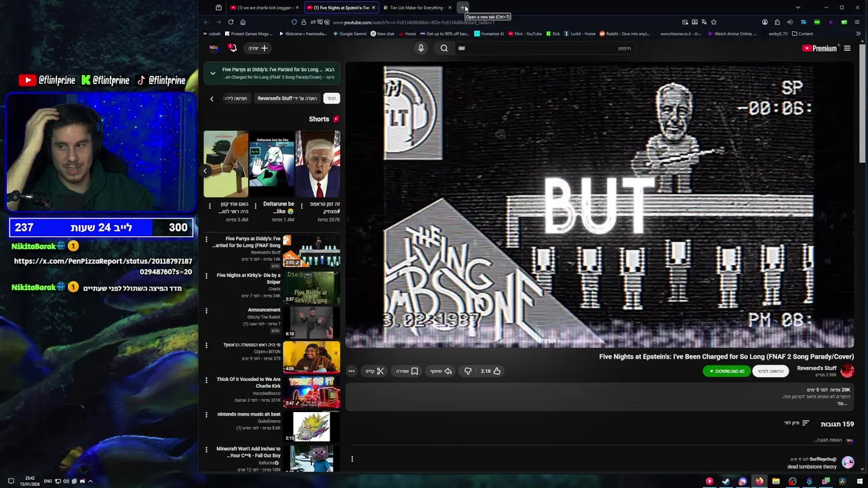
Task: Click the subscribe button beside Reversed's Stuff
Action: (771, 371)
